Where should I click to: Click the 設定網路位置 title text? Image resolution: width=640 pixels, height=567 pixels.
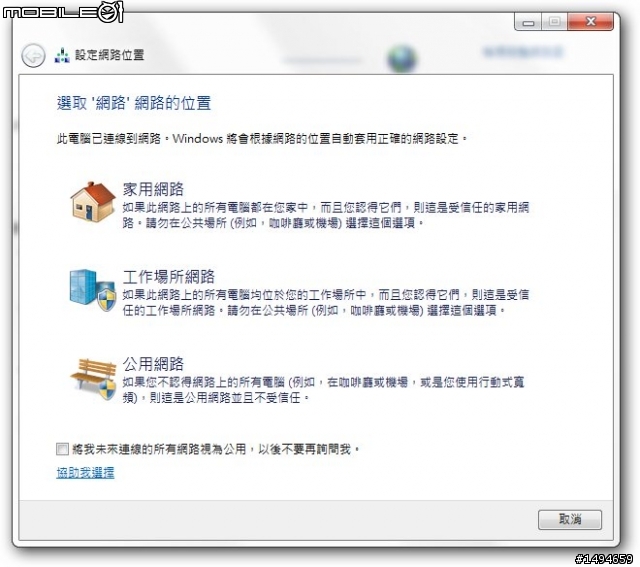click(x=109, y=55)
